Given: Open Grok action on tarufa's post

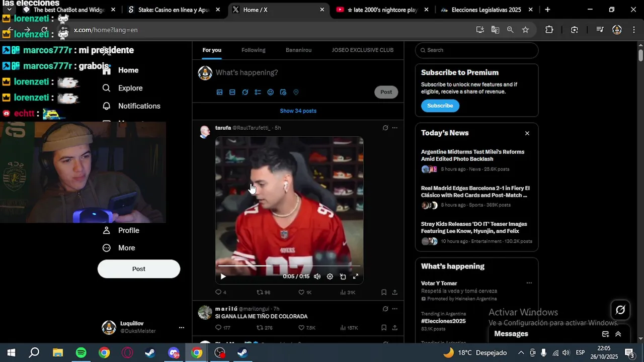Looking at the screenshot, I should [385, 128].
